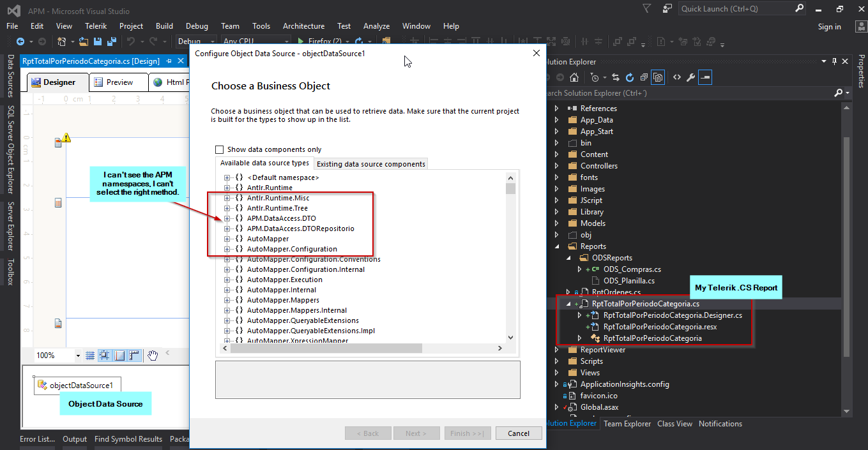Viewport: 868px width, 450px height.
Task: Click the View Code icon
Action: click(677, 78)
